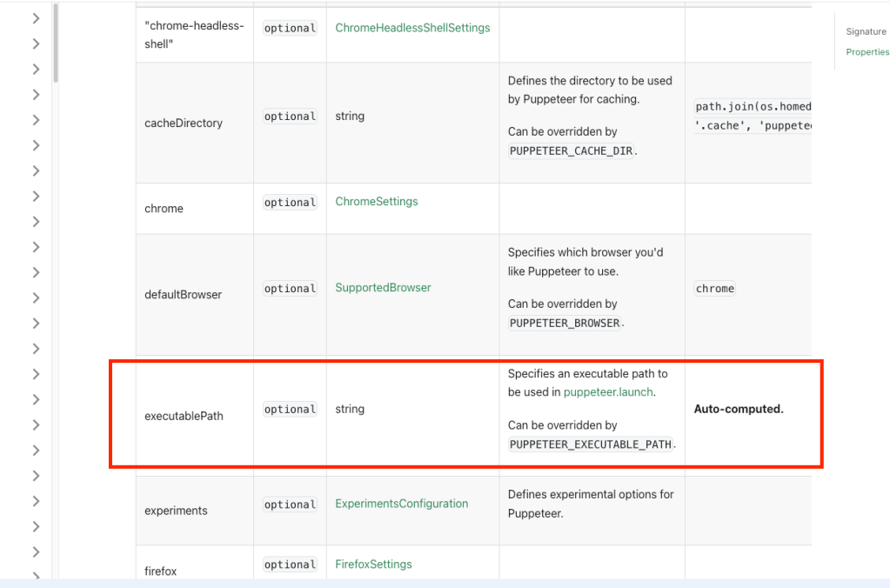Select Properties in the page outline
890x588 pixels.
tap(867, 52)
